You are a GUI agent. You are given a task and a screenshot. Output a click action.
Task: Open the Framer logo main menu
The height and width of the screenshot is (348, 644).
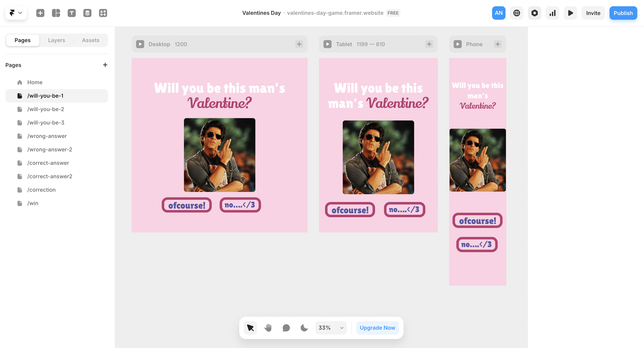(x=16, y=13)
